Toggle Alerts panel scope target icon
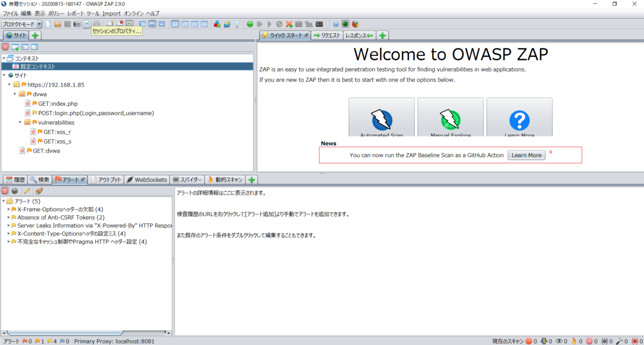Screen dimensions: 644x345 point(5,191)
